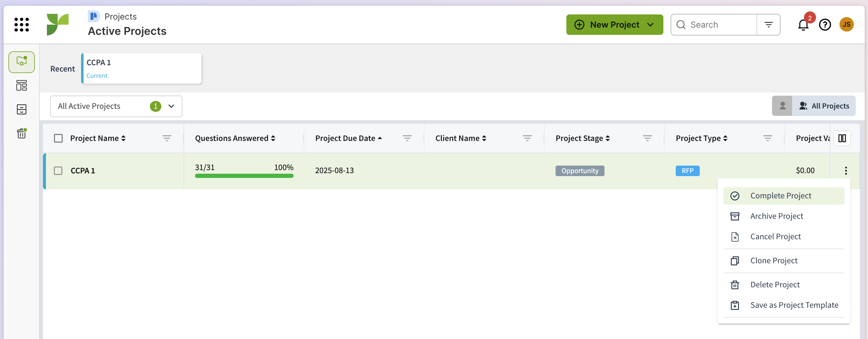868x339 pixels.
Task: Open the recent CCPA 1 card
Action: tap(142, 69)
